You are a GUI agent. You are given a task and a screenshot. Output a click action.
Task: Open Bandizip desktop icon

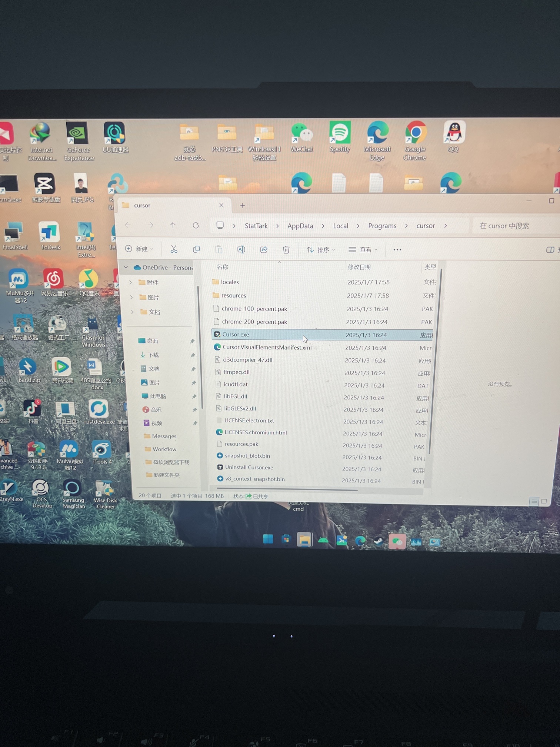tap(29, 371)
